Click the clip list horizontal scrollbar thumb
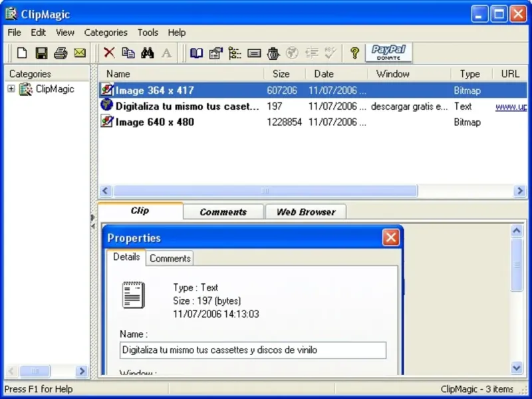The image size is (532, 399). pyautogui.click(x=265, y=191)
